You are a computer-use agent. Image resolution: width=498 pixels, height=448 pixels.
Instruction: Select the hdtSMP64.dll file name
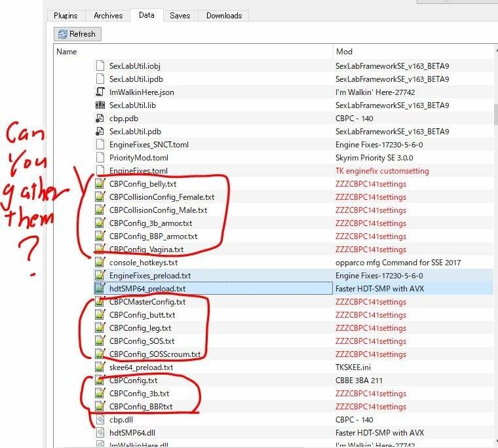pyautogui.click(x=132, y=433)
